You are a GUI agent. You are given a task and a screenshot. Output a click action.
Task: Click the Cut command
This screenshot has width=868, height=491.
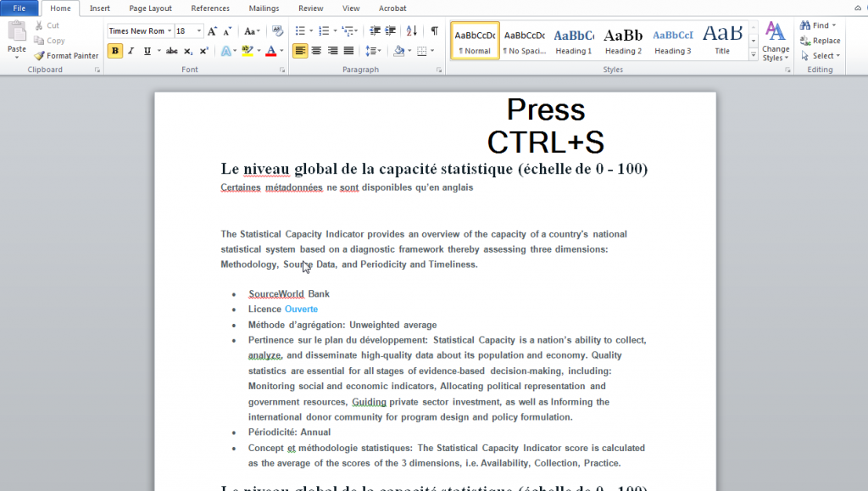coord(47,25)
